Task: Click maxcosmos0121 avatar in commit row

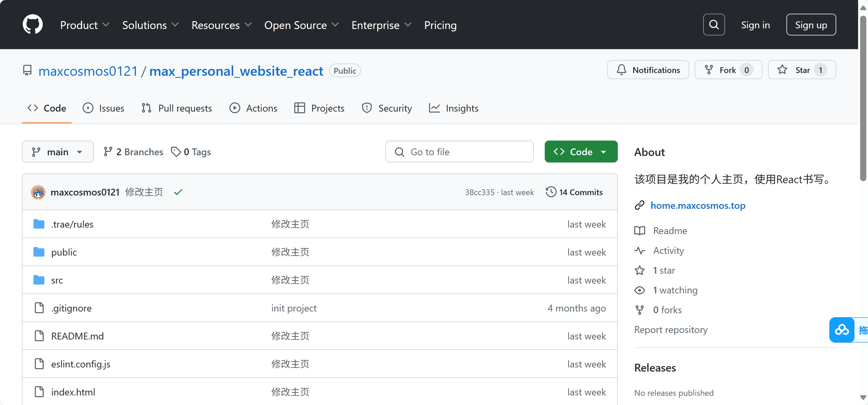Action: 38,192
